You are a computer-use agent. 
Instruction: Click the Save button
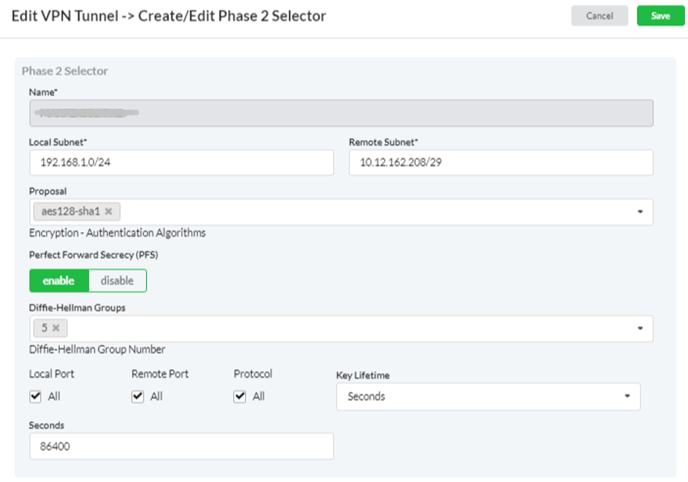coord(660,16)
